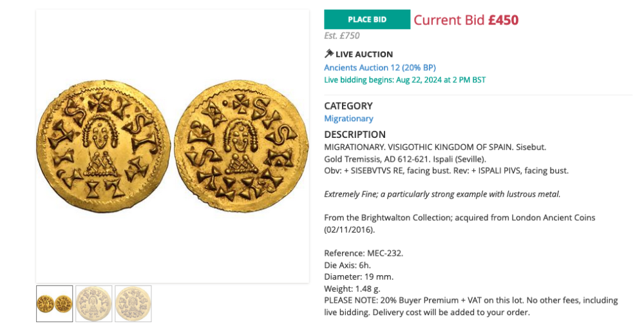The image size is (644, 326).
Task: Click the Live Auction label
Action: click(364, 54)
